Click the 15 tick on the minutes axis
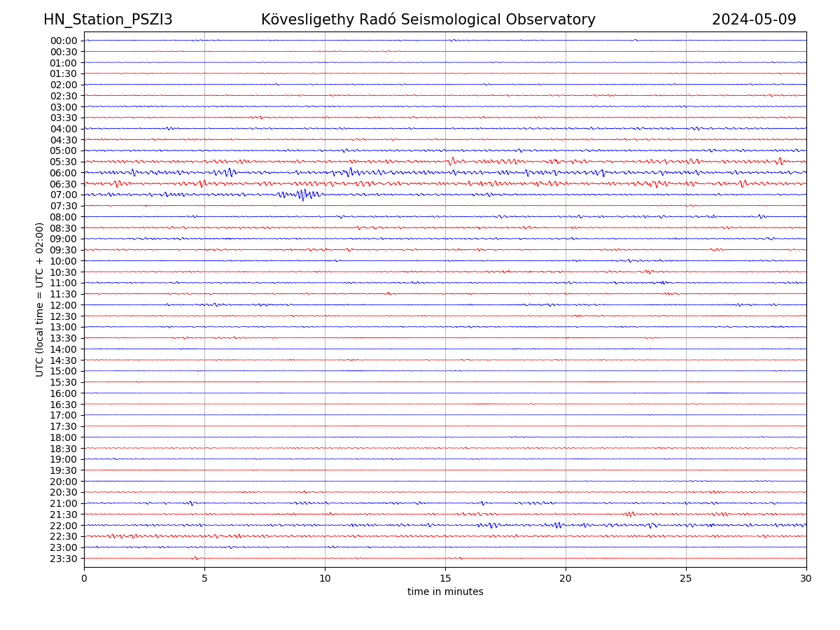 pyautogui.click(x=445, y=578)
